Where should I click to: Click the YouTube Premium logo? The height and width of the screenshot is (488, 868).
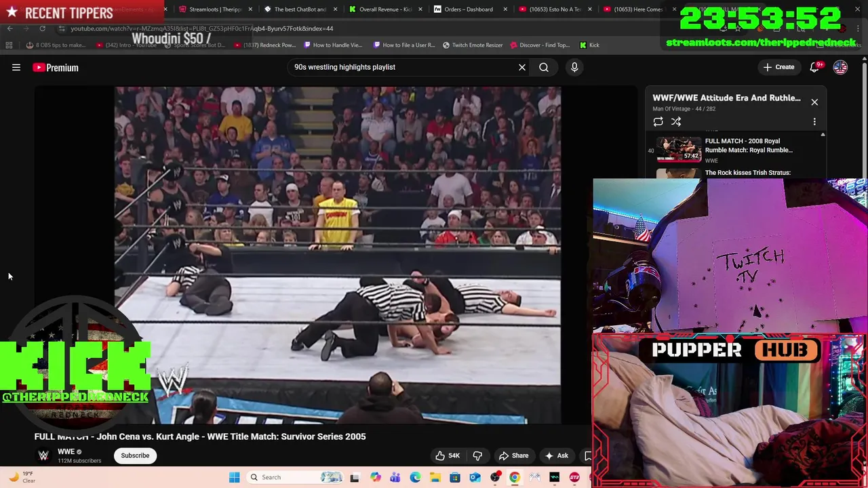click(56, 67)
